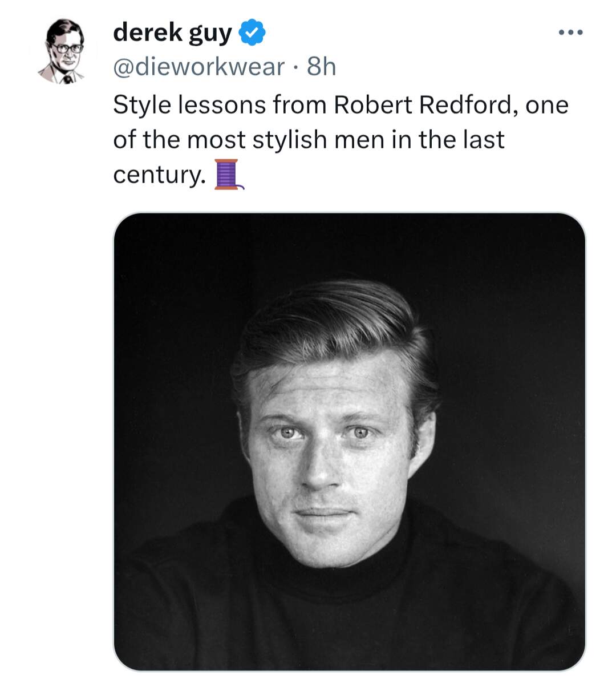The height and width of the screenshot is (679, 616).
Task: Open the derek guy display name
Action: pos(172,33)
